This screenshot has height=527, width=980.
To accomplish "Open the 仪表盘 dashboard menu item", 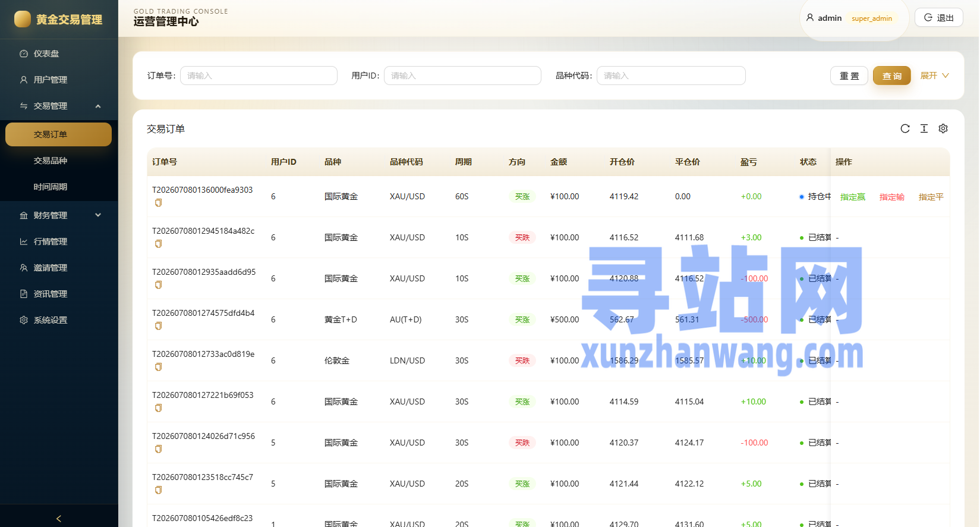I will 59,54.
